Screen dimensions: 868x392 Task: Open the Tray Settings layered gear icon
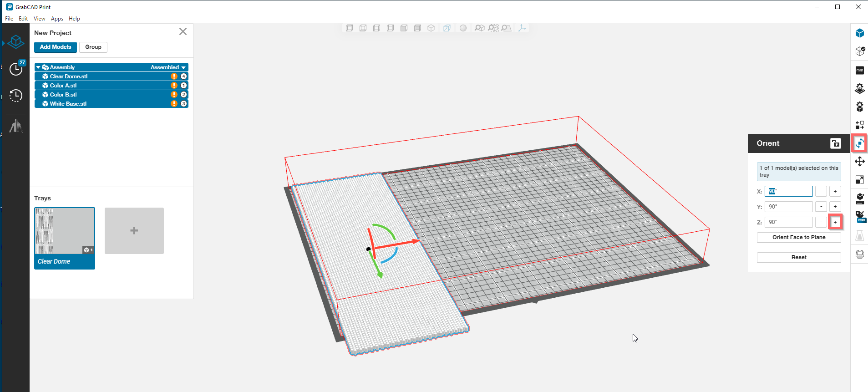point(859,89)
